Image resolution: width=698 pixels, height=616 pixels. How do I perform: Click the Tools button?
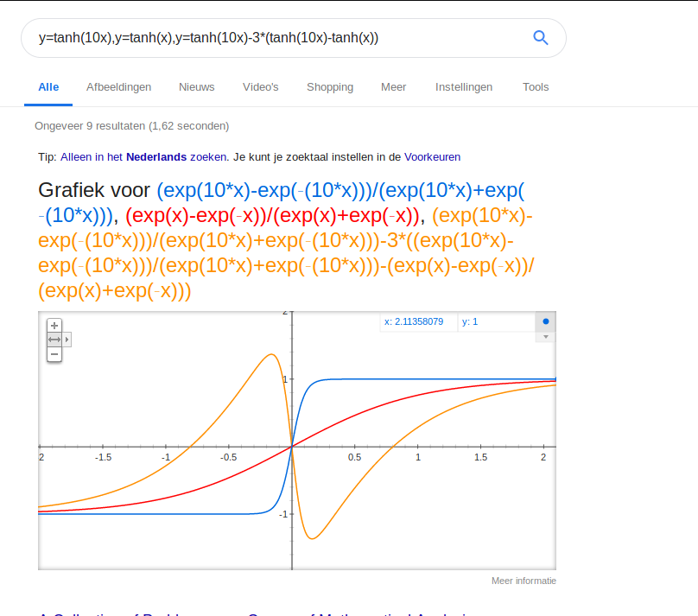(536, 87)
